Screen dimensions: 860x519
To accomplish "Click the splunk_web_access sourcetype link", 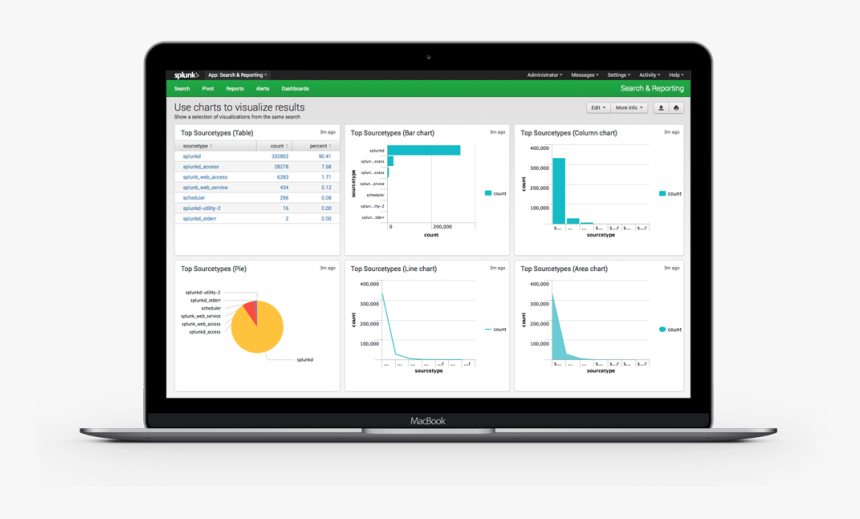I will click(205, 177).
